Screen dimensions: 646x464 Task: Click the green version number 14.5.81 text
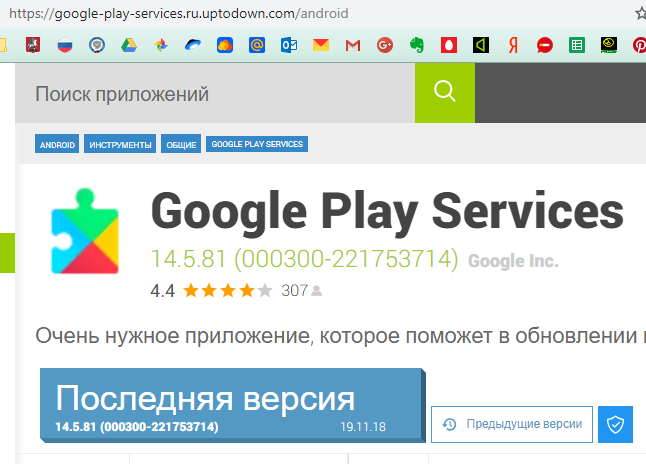304,259
